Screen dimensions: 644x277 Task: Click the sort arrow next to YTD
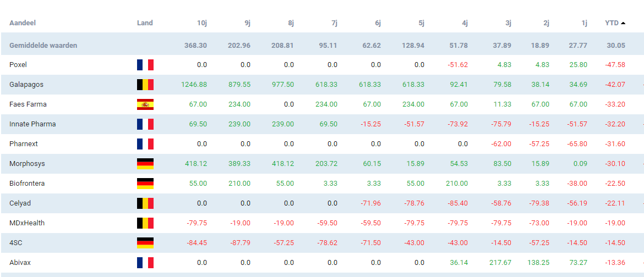click(x=623, y=23)
